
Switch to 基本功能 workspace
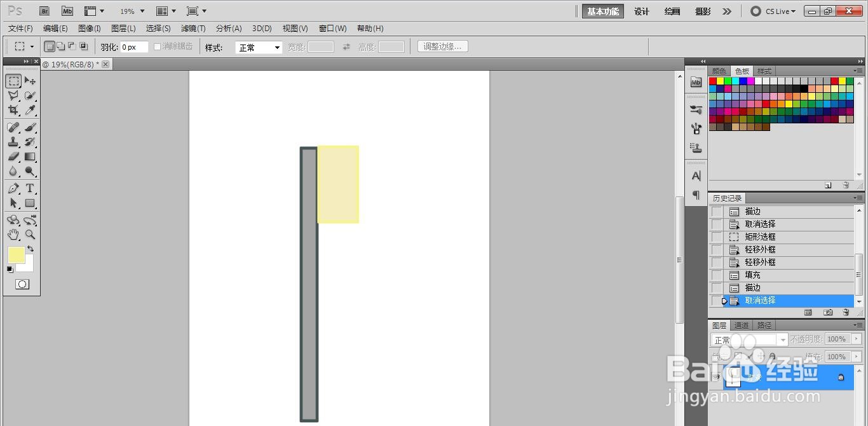(603, 11)
